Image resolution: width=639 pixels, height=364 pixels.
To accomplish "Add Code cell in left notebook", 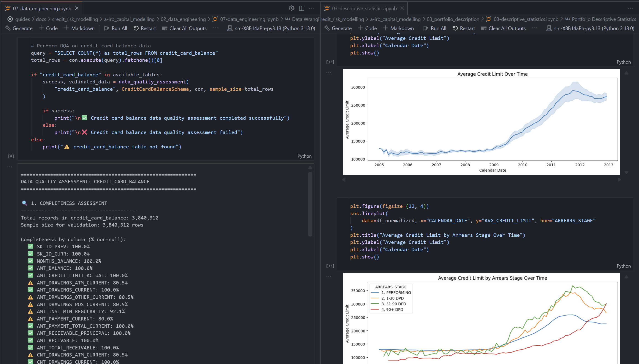I will (x=48, y=28).
